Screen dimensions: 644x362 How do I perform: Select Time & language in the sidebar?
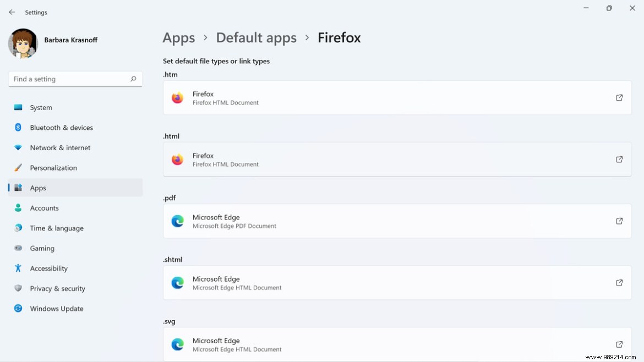point(57,228)
